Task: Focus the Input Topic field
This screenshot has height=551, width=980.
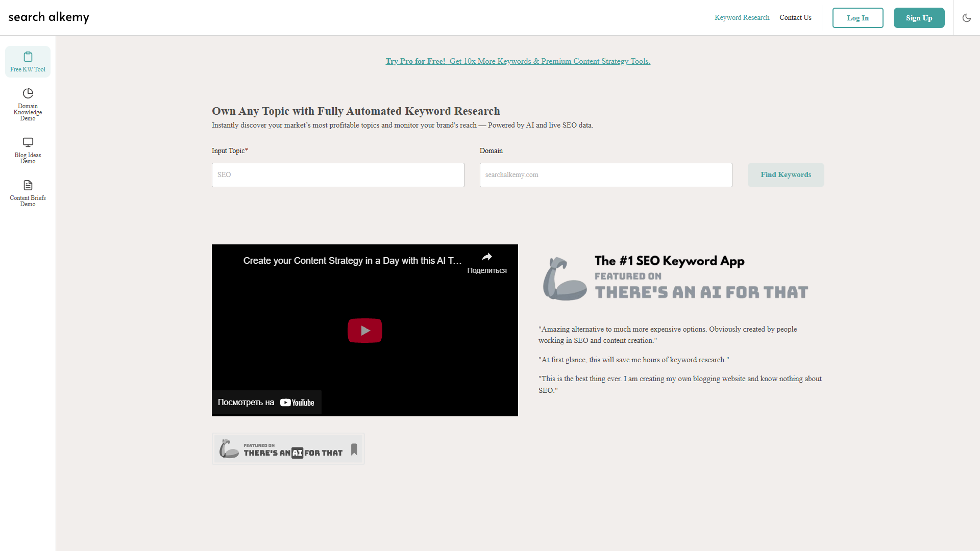Action: tap(338, 175)
